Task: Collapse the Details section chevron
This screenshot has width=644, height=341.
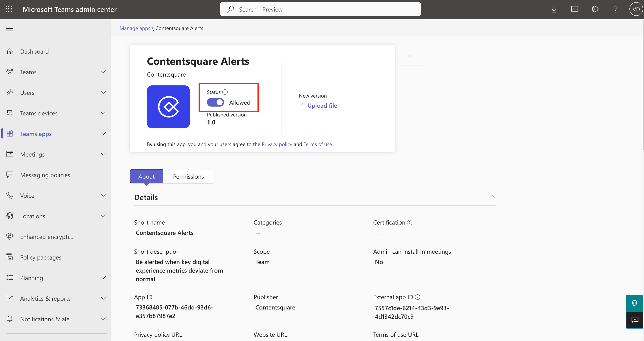Action: (492, 197)
